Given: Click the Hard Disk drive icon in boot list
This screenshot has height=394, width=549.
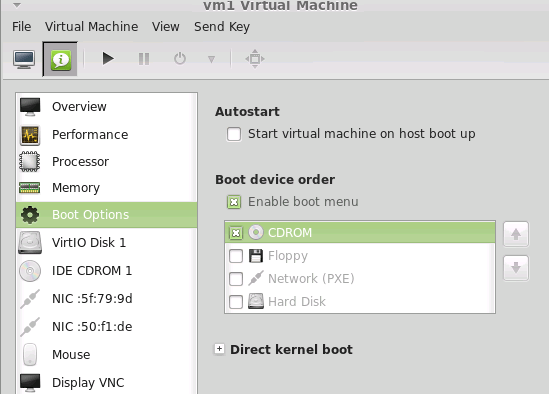Looking at the screenshot, I should pyautogui.click(x=256, y=301).
